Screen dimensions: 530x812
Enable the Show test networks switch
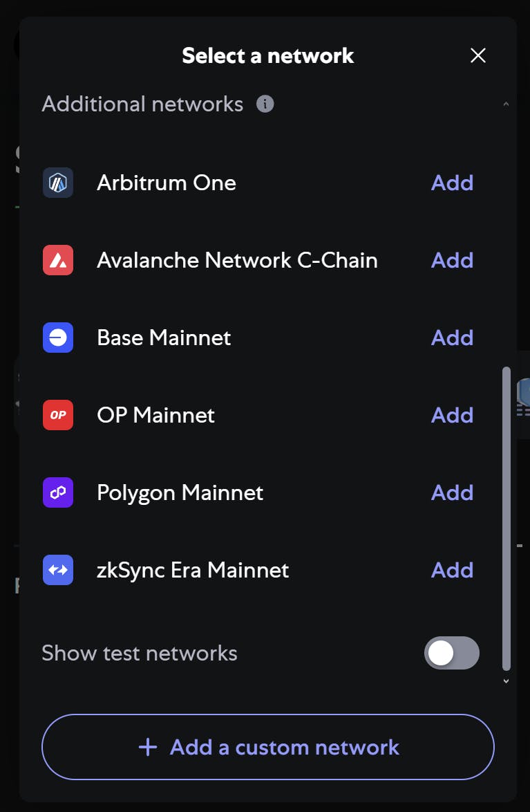point(451,653)
